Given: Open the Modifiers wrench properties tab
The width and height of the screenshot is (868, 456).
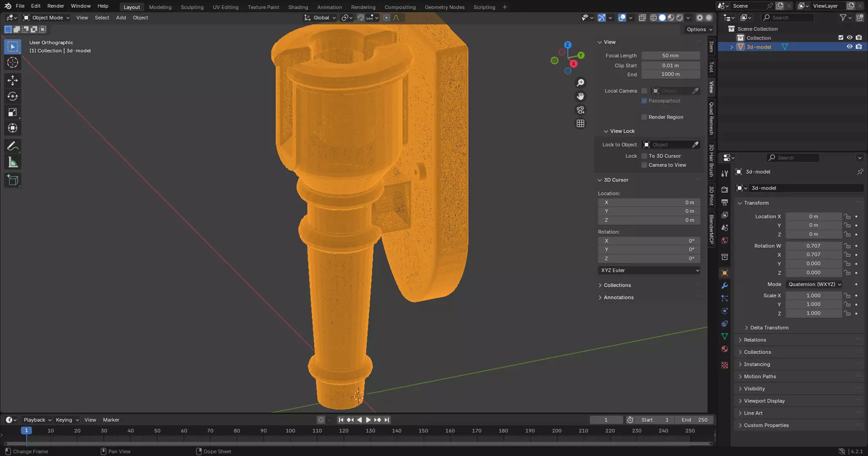Looking at the screenshot, I should coord(725,285).
